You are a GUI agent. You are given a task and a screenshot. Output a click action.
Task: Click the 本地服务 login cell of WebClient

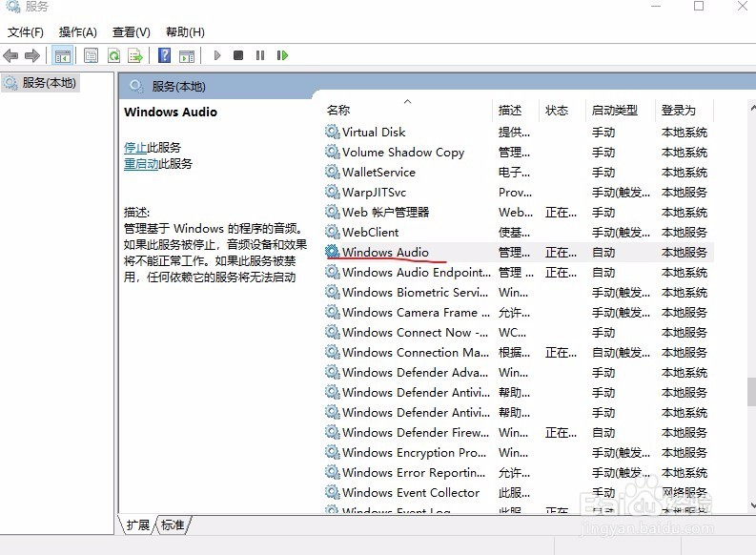684,233
